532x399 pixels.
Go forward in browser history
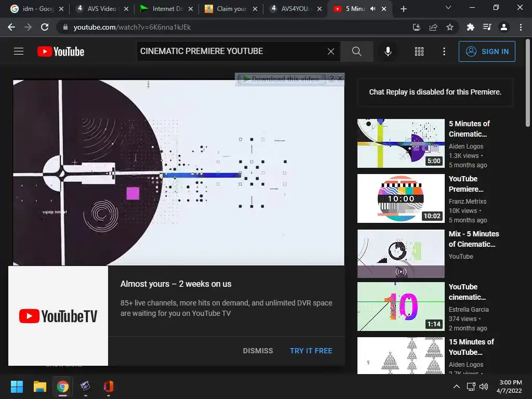[28, 27]
